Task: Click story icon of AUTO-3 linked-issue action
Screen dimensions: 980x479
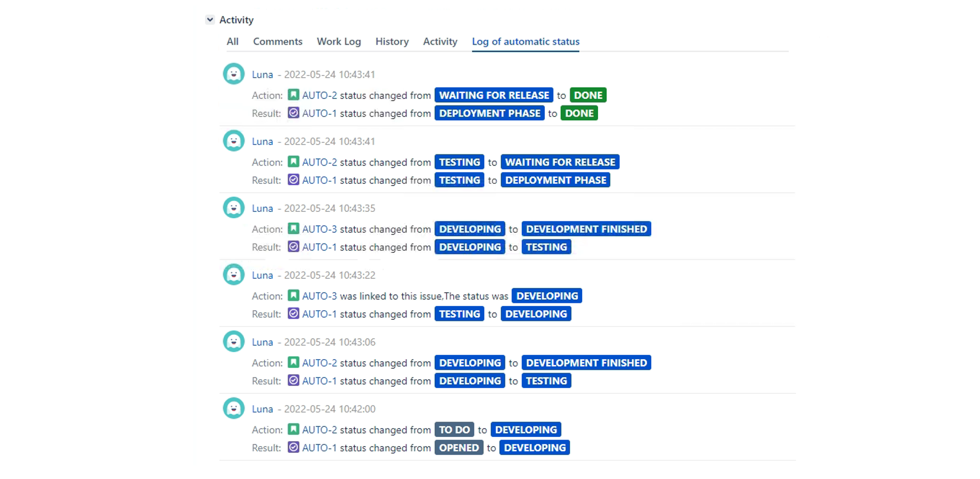Action: click(x=293, y=295)
